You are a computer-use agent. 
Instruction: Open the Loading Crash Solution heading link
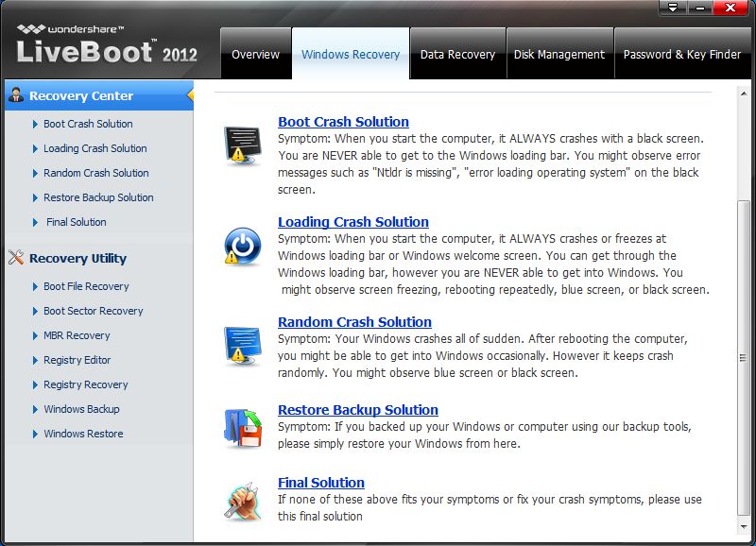click(352, 222)
